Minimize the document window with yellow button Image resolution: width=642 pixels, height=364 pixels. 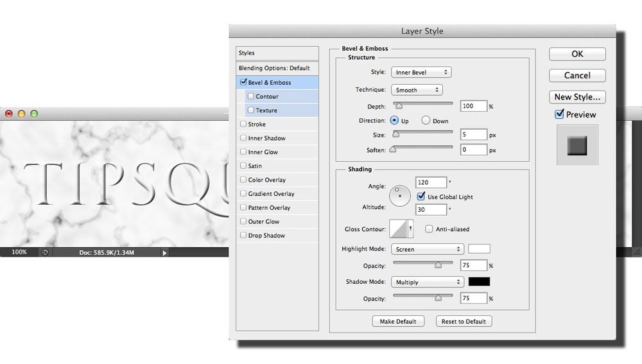pyautogui.click(x=21, y=114)
